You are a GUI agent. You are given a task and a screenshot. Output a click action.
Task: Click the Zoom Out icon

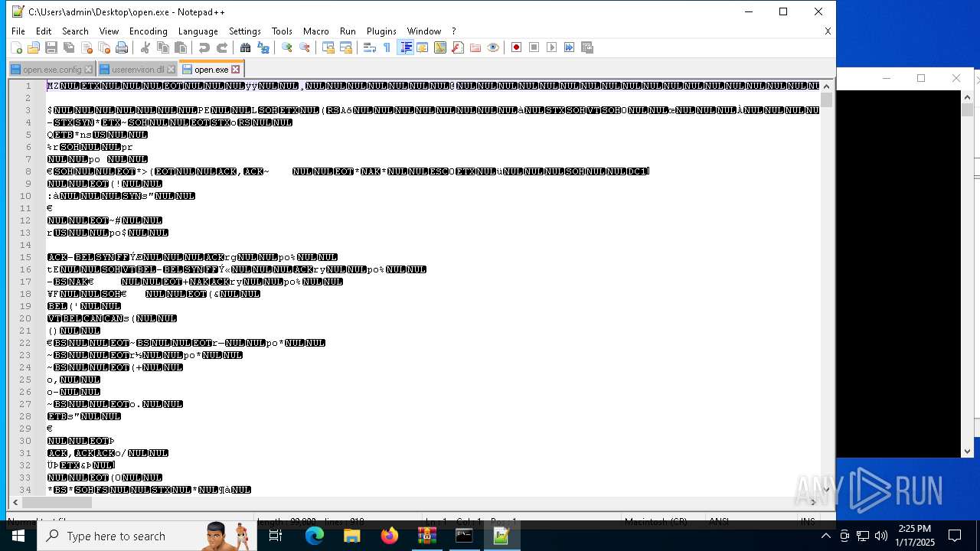click(305, 47)
